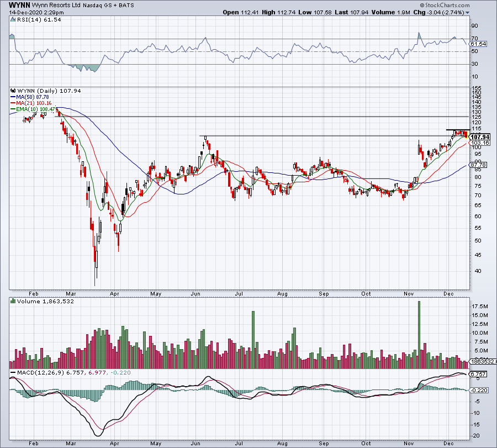
Task: Click the RSI(14) 61.54 label
Action: click(x=39, y=20)
